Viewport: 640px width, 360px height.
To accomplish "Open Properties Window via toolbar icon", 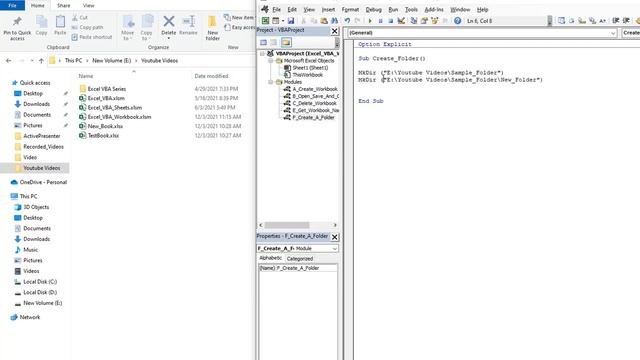I will point(424,21).
